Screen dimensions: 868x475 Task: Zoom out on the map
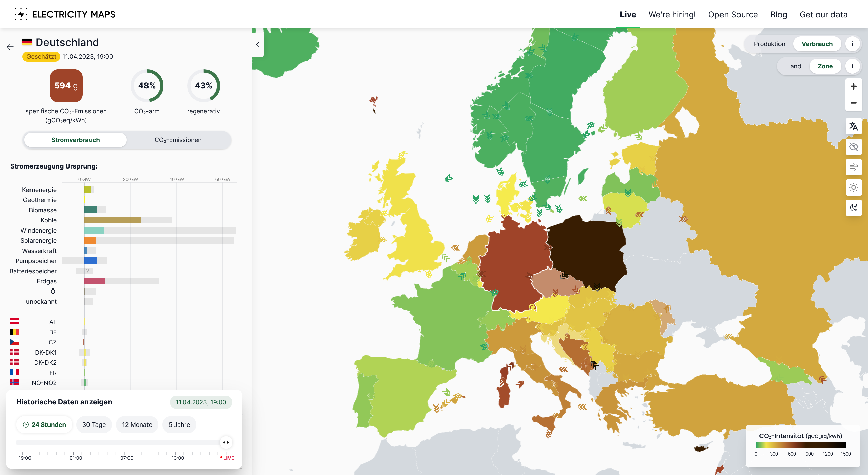tap(853, 103)
